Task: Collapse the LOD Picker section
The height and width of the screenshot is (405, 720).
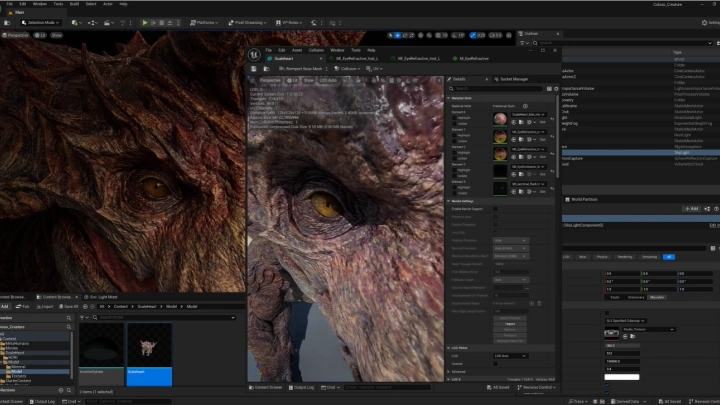Action: tap(449, 348)
